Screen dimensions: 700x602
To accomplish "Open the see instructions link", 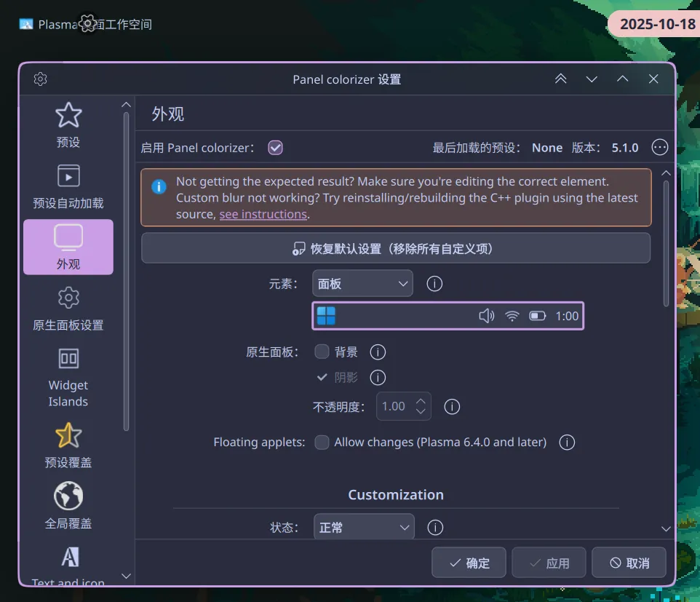I will pyautogui.click(x=263, y=214).
